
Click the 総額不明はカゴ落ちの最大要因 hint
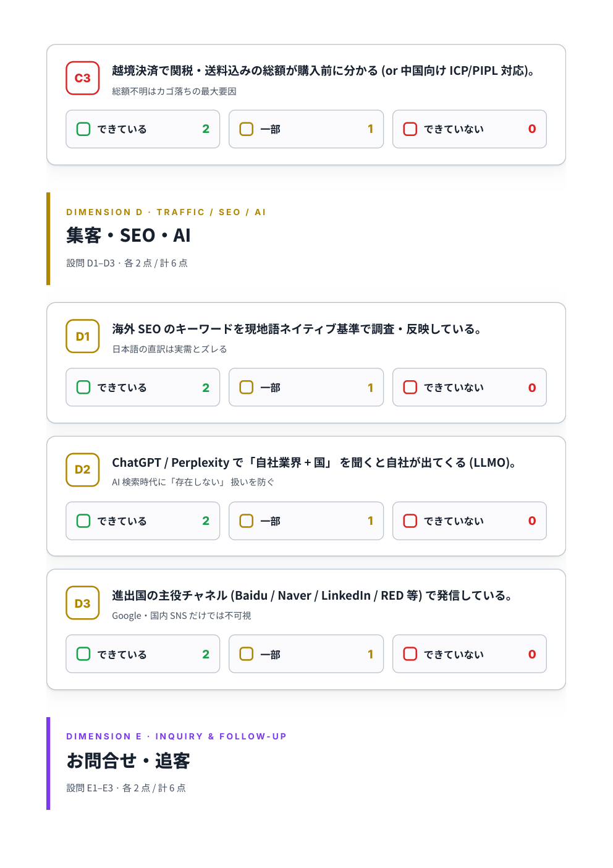(x=174, y=91)
